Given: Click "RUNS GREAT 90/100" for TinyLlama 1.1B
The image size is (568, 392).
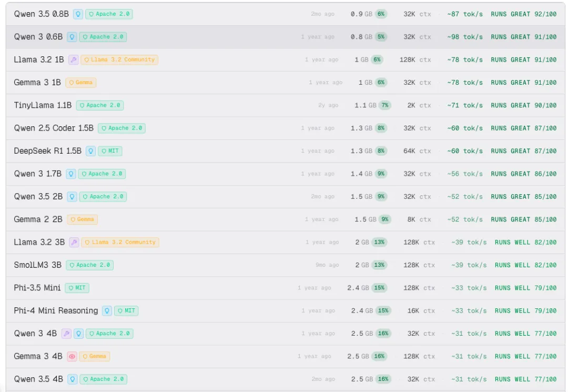Looking at the screenshot, I should tap(523, 105).
